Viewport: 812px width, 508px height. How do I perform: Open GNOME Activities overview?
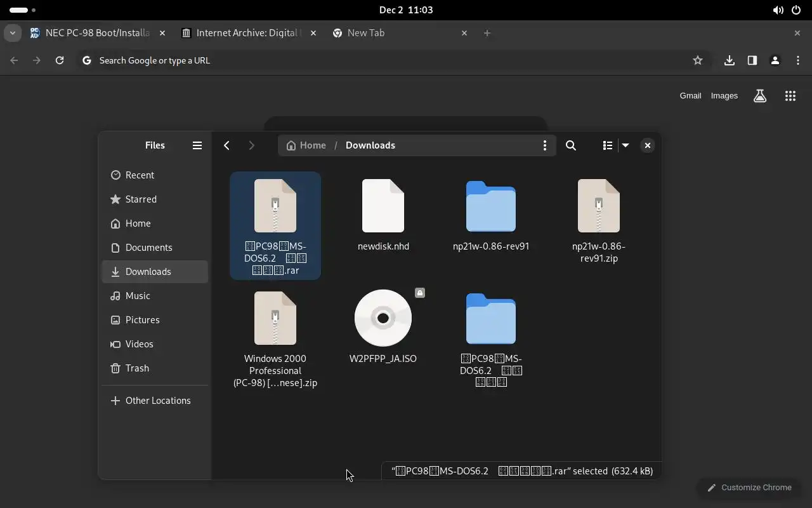point(22,10)
